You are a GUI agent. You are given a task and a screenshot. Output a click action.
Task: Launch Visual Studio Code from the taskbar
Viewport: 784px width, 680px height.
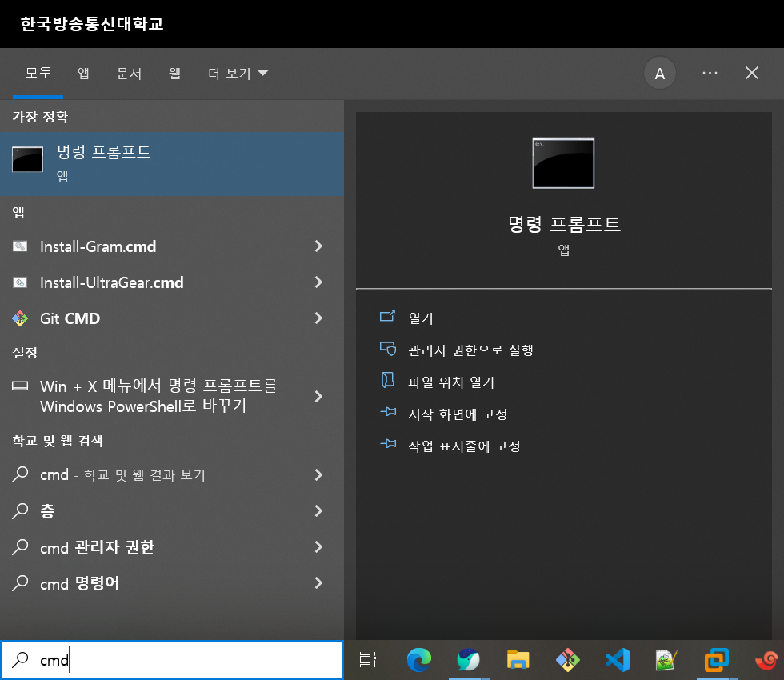click(618, 660)
